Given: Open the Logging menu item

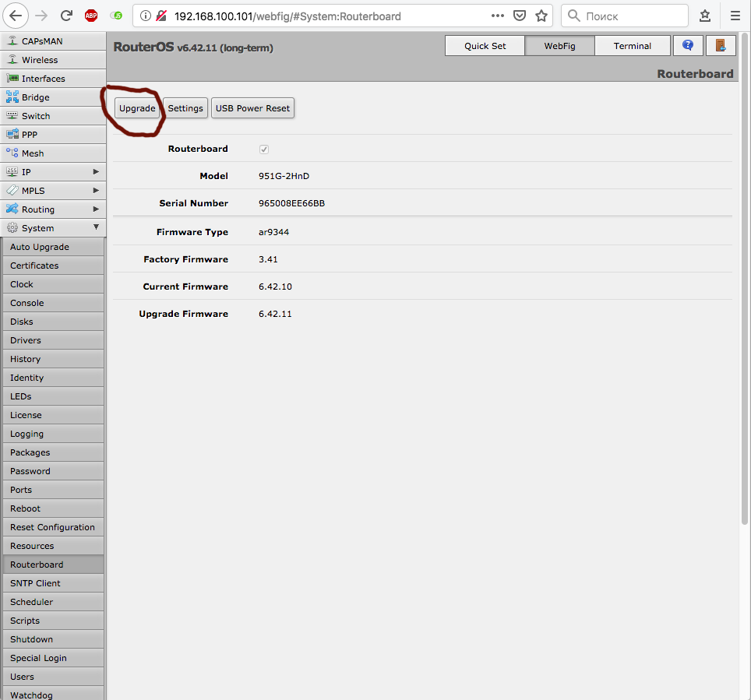Looking at the screenshot, I should pyautogui.click(x=53, y=434).
